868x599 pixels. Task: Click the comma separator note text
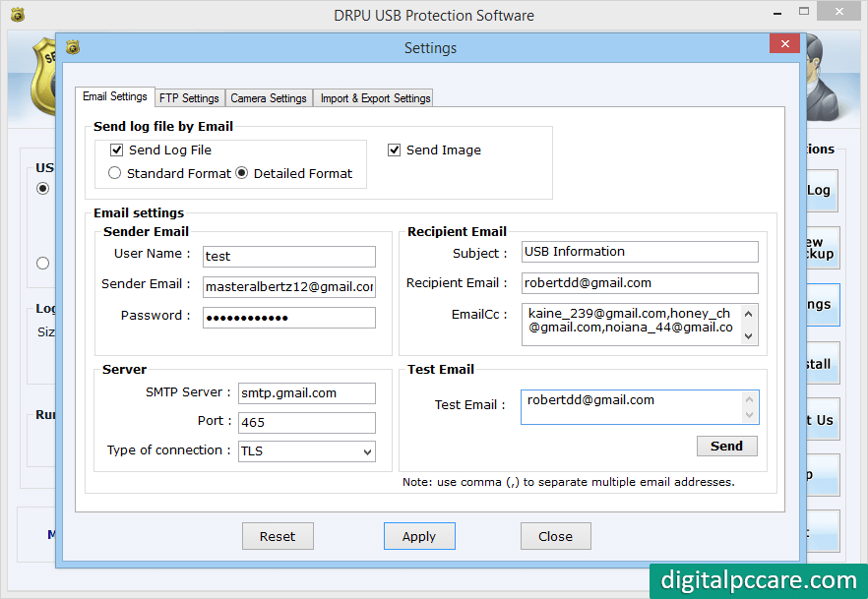[x=569, y=482]
